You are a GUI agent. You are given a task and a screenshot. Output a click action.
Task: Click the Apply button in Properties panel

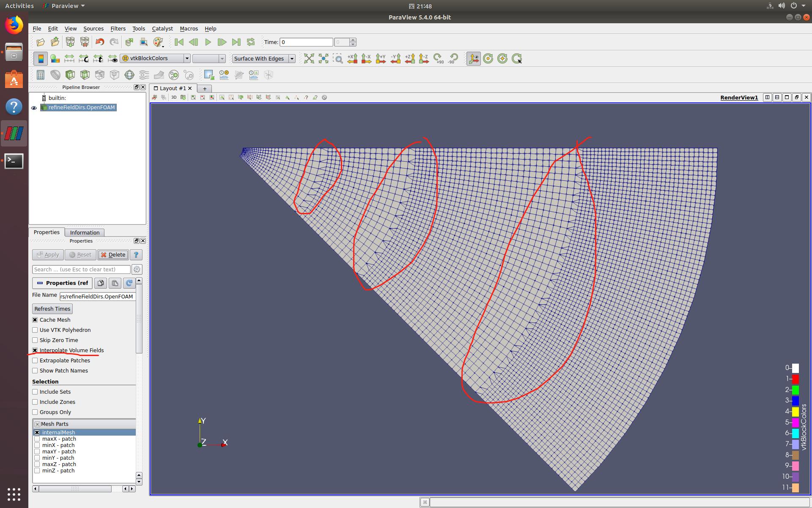click(48, 254)
